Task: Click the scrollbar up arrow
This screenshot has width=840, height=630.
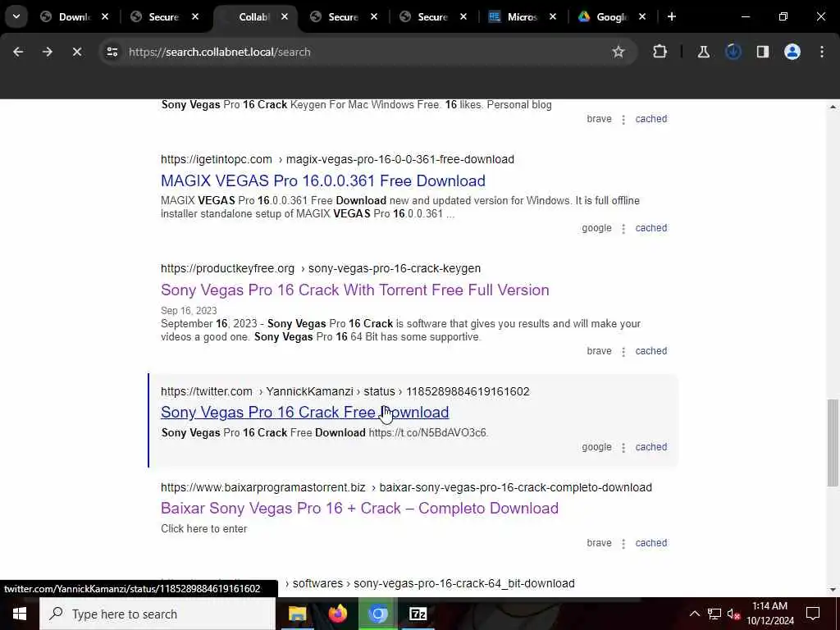Action: click(x=833, y=107)
